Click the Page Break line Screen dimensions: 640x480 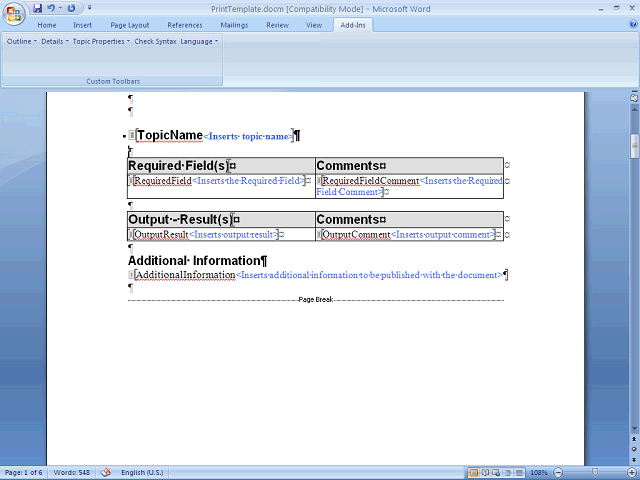point(316,300)
